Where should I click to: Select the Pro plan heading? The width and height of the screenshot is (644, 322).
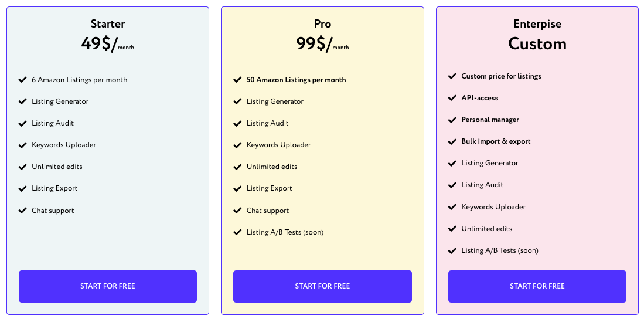click(322, 24)
